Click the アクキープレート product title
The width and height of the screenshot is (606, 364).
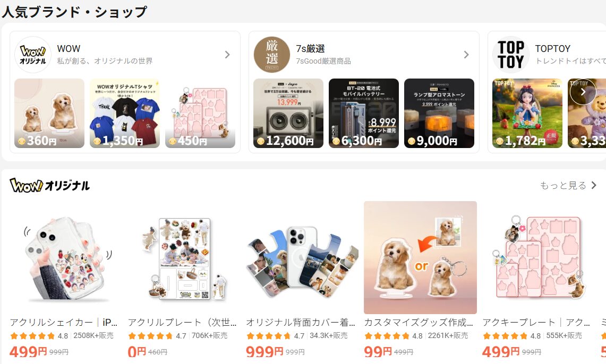pos(536,322)
